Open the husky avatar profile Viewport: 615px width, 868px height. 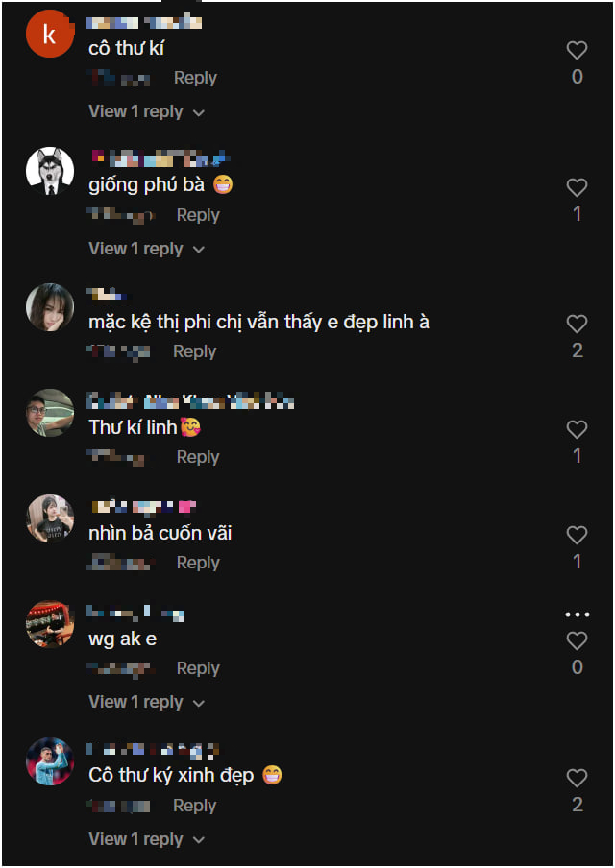click(50, 172)
